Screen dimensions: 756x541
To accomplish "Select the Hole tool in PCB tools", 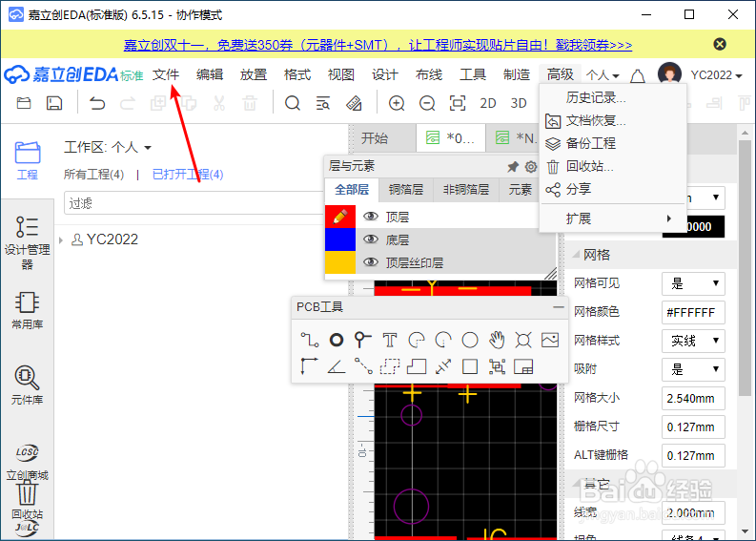I will 523,341.
